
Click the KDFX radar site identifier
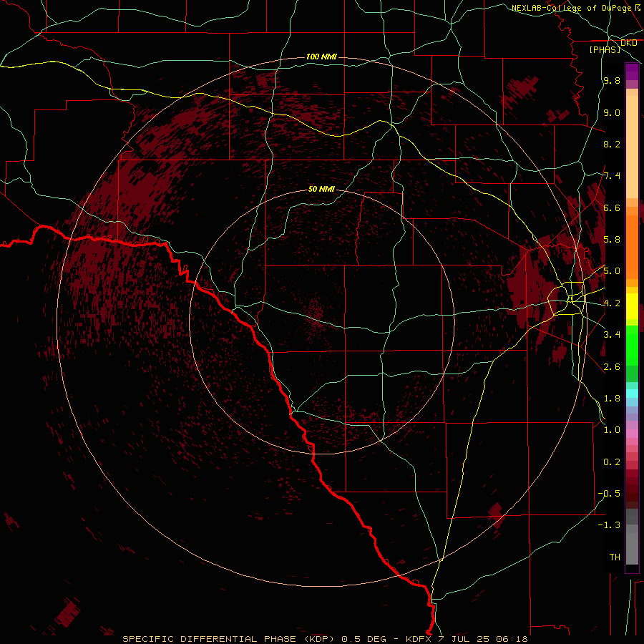[419, 639]
